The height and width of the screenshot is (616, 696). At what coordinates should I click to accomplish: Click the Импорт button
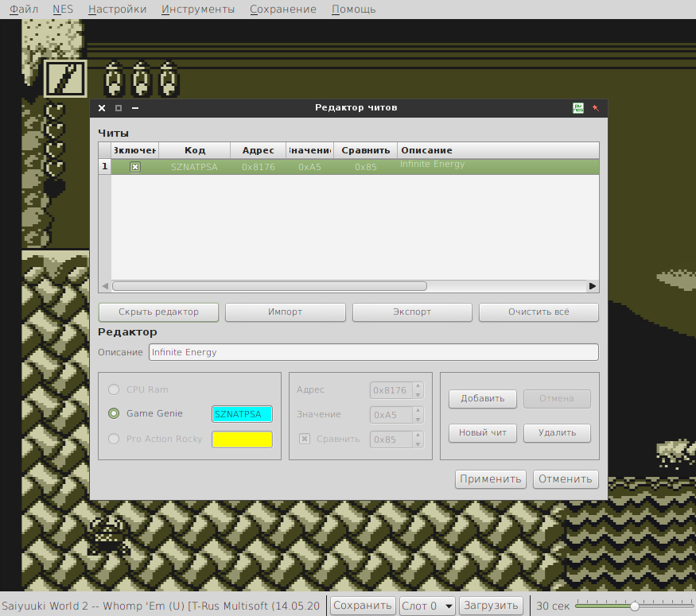tap(285, 312)
